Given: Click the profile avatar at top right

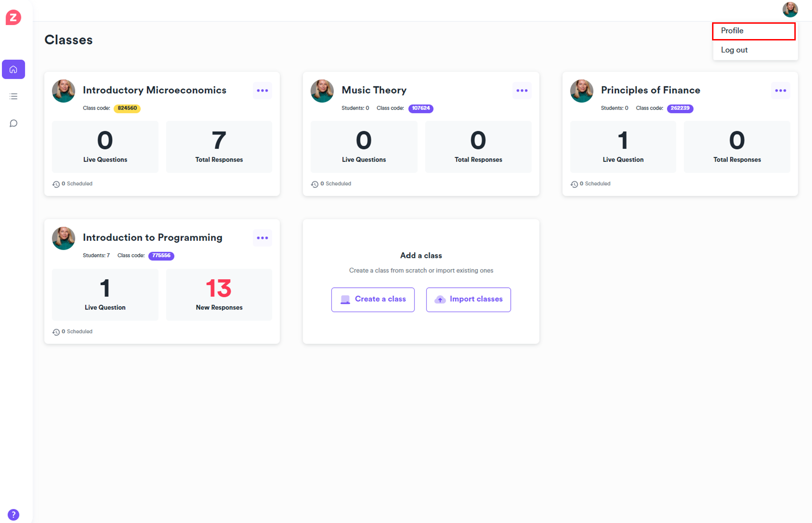Looking at the screenshot, I should pos(790,9).
